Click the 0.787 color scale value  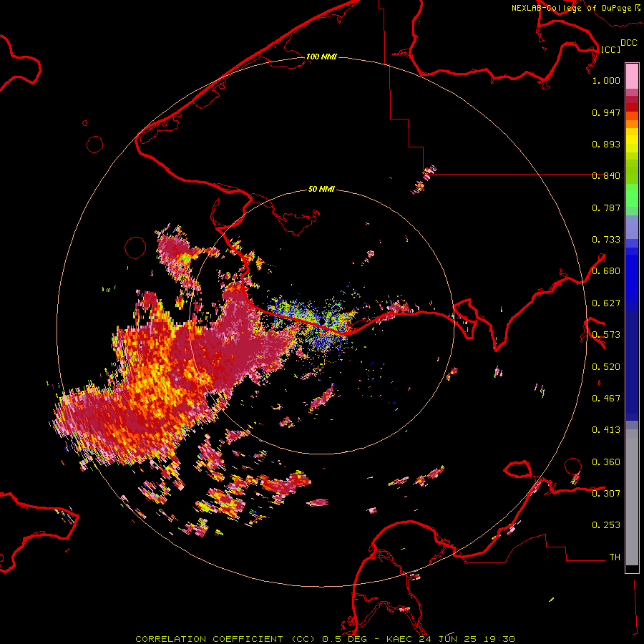606,208
